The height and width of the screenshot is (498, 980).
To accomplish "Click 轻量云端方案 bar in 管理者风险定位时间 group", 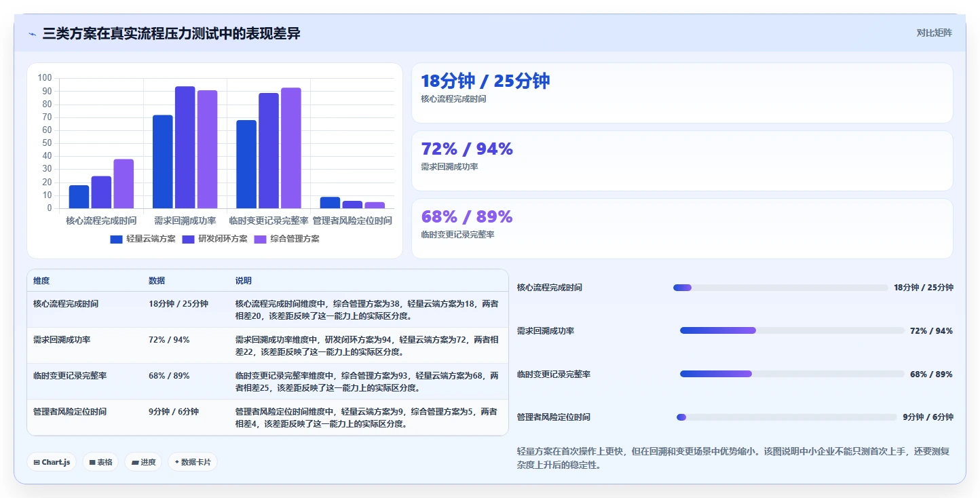I will pyautogui.click(x=330, y=202).
